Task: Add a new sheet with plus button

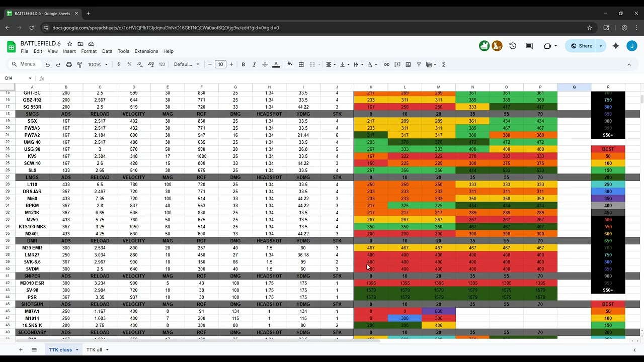Action: pos(21,350)
